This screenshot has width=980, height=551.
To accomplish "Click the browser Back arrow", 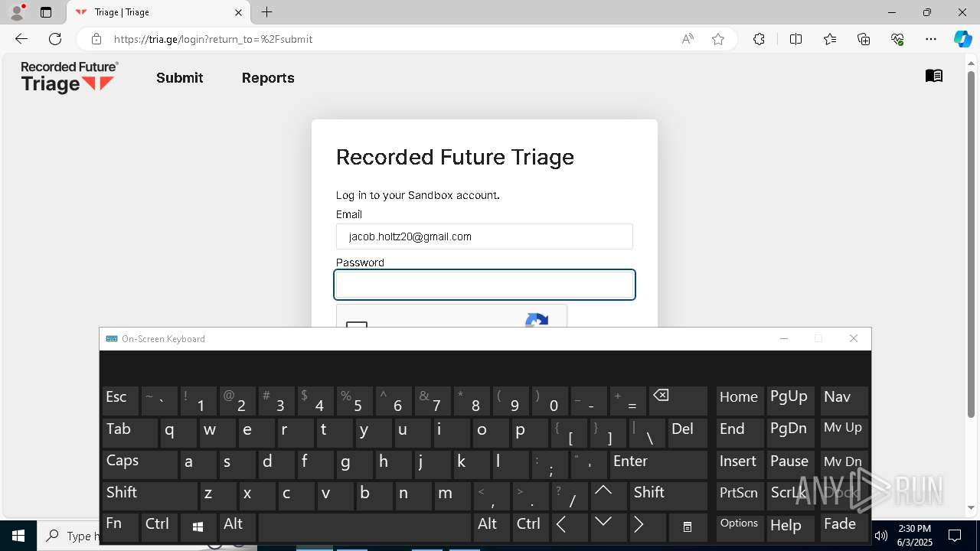I will point(21,39).
